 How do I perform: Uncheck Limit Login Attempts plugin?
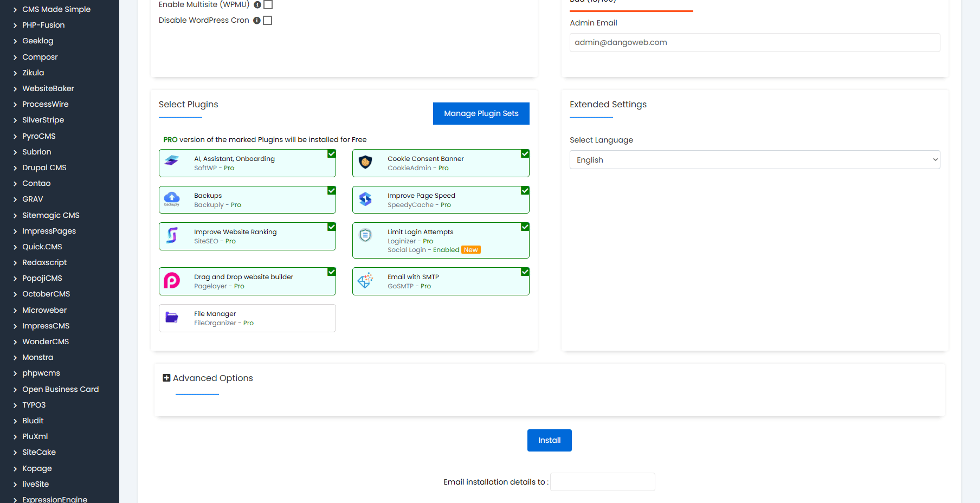[525, 227]
